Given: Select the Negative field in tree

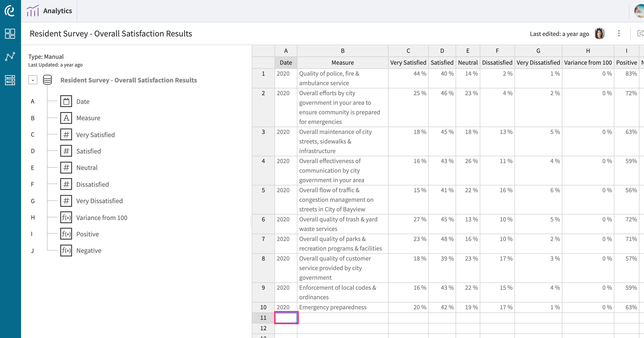Looking at the screenshot, I should coord(89,251).
